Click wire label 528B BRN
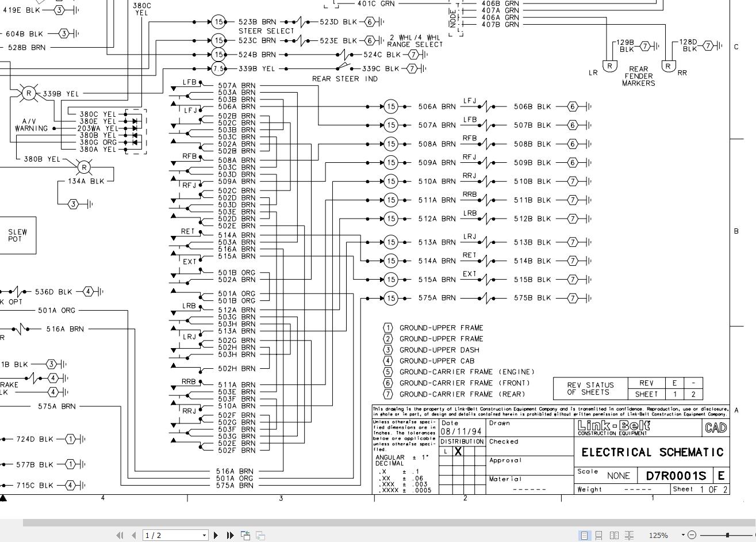756x542 pixels. click(26, 47)
